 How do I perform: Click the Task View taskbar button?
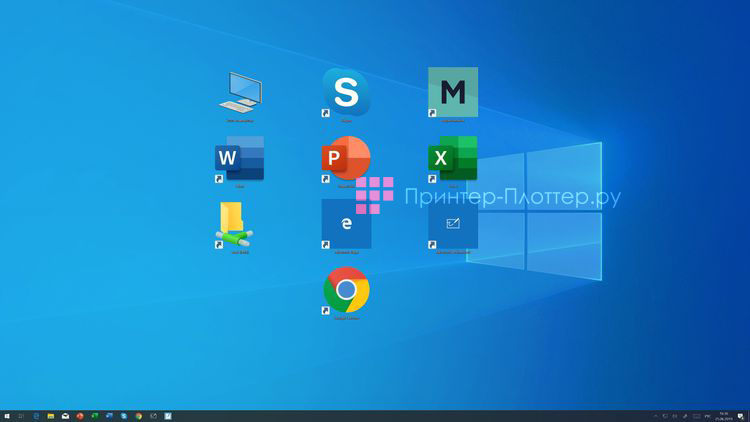click(22, 415)
